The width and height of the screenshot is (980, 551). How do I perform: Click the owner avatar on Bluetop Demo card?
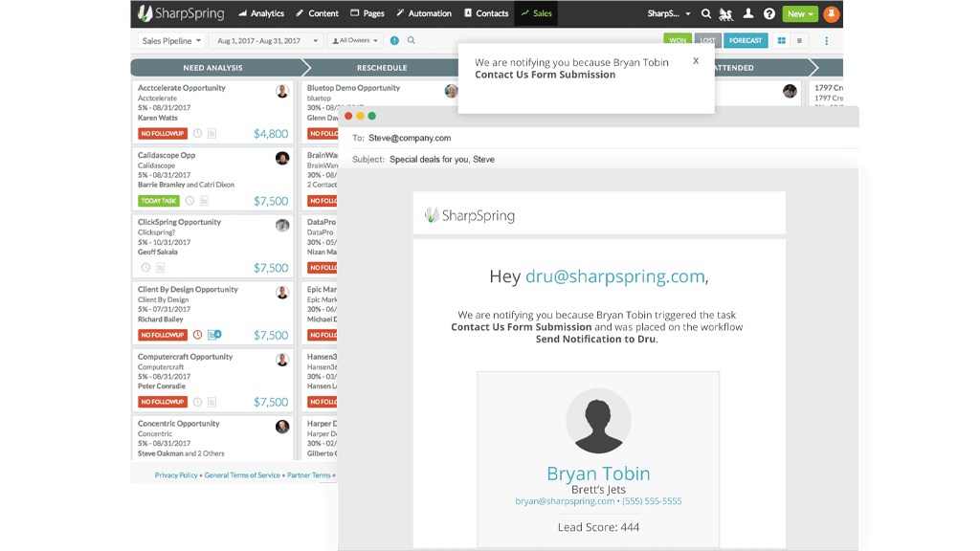coord(451,91)
